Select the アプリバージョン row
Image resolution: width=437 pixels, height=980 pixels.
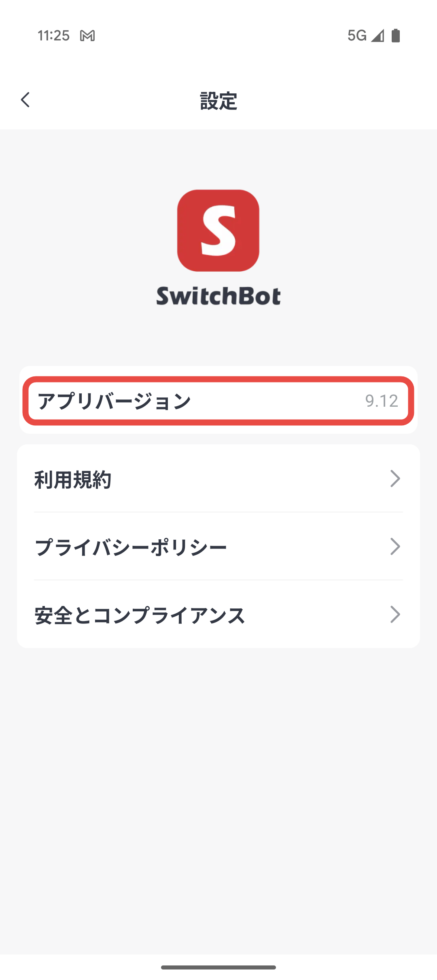click(x=218, y=401)
